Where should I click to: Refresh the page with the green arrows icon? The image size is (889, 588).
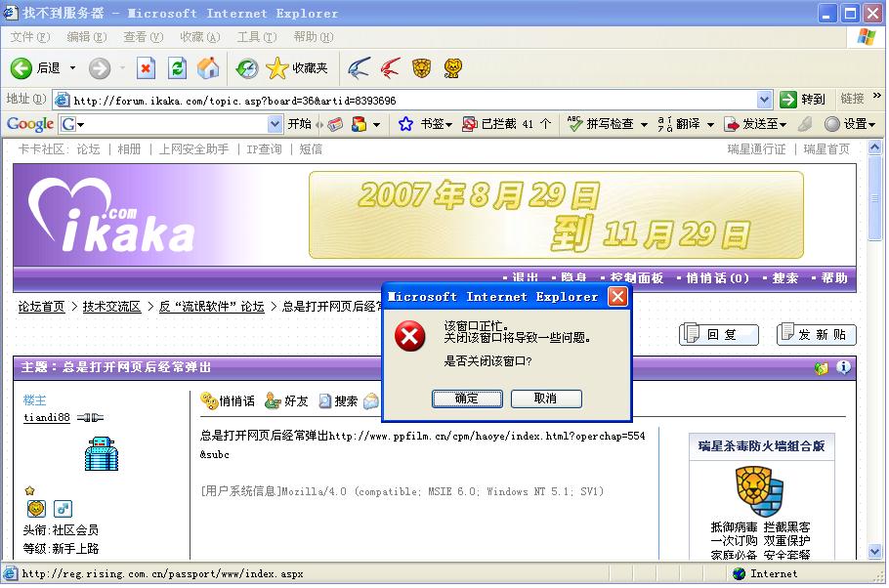point(177,68)
